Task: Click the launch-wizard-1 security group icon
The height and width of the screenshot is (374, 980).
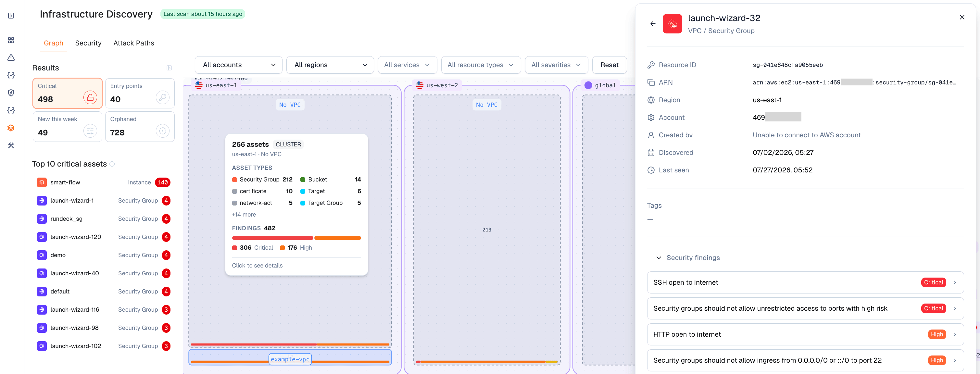Action: tap(42, 201)
